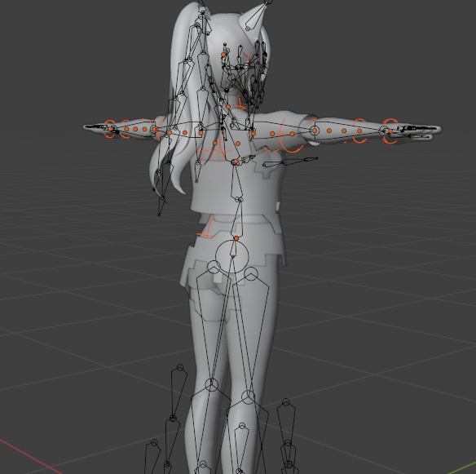
Task: Select the cat ear bone atop head
Action: 257,16
